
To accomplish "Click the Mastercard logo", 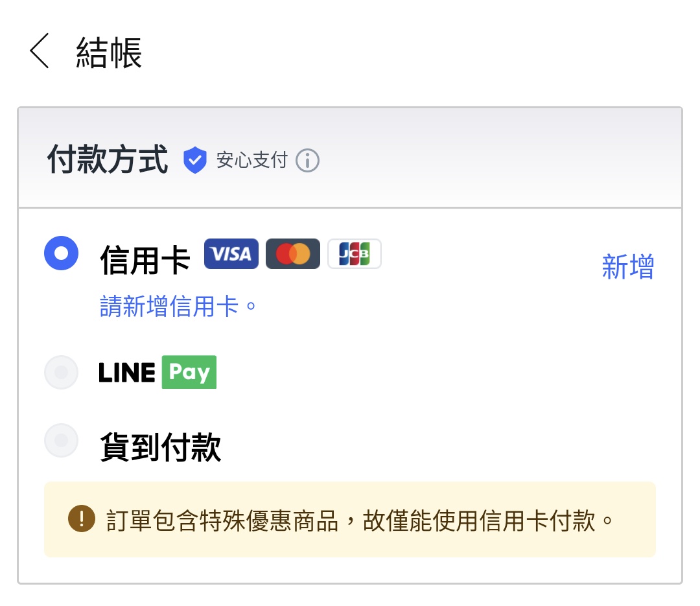I will (293, 254).
